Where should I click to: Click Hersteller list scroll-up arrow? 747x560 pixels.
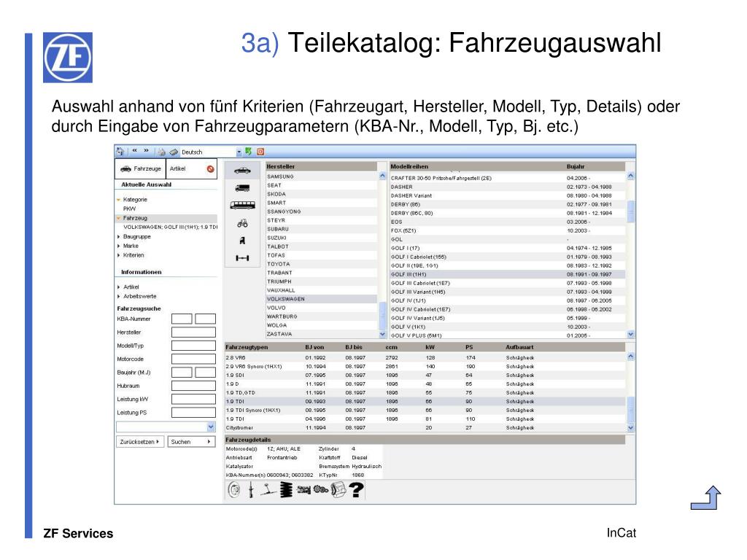pyautogui.click(x=382, y=176)
